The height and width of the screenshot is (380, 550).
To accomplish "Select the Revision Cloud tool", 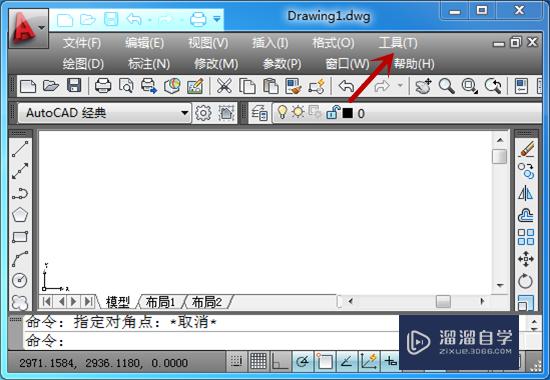I will pyautogui.click(x=20, y=302).
